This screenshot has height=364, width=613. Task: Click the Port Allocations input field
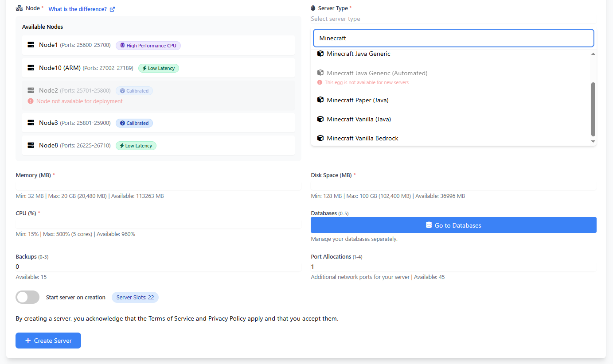click(x=453, y=267)
